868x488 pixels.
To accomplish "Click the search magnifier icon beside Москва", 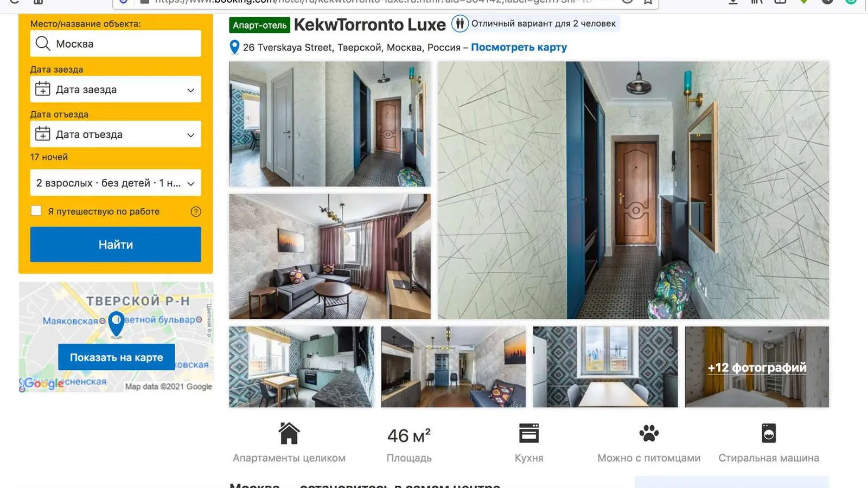I will coord(42,43).
